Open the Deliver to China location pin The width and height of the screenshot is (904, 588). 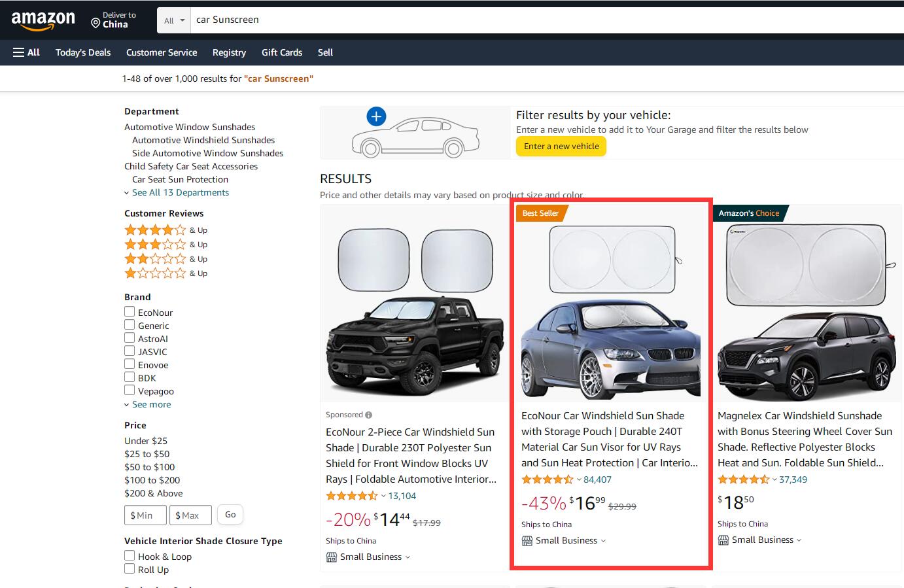coord(96,24)
